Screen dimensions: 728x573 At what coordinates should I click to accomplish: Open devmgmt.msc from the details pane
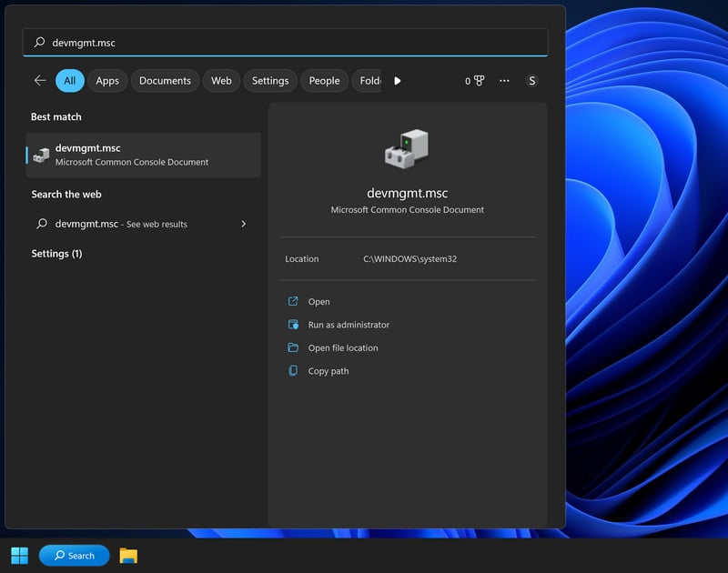(x=318, y=302)
